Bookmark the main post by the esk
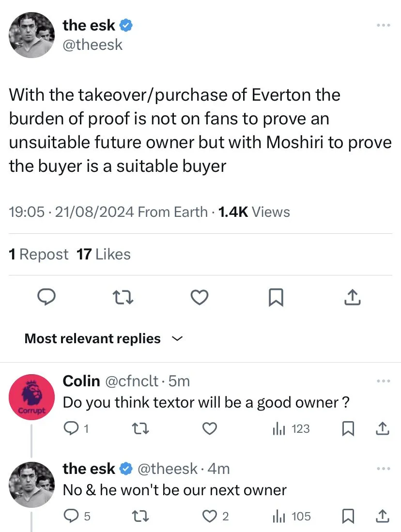The width and height of the screenshot is (401, 532). [x=276, y=298]
